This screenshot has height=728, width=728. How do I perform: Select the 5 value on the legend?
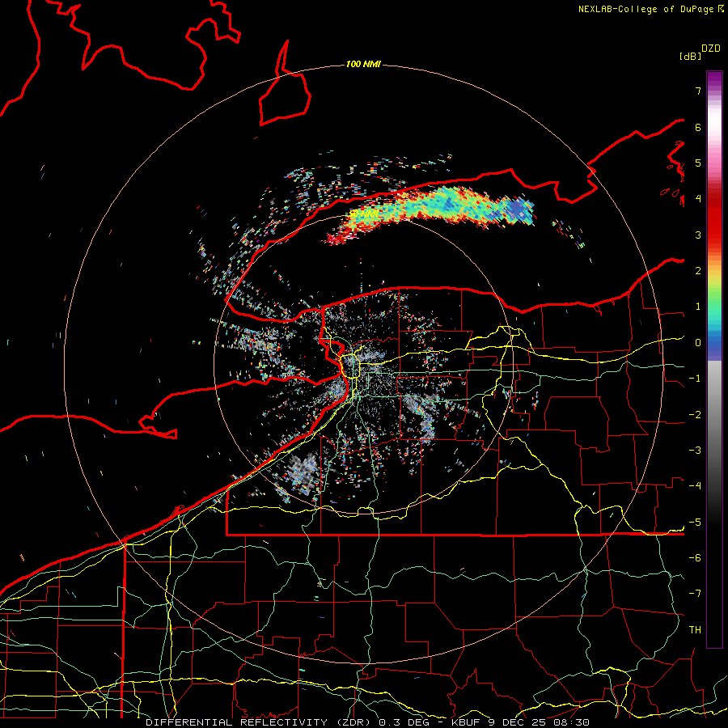coord(698,163)
